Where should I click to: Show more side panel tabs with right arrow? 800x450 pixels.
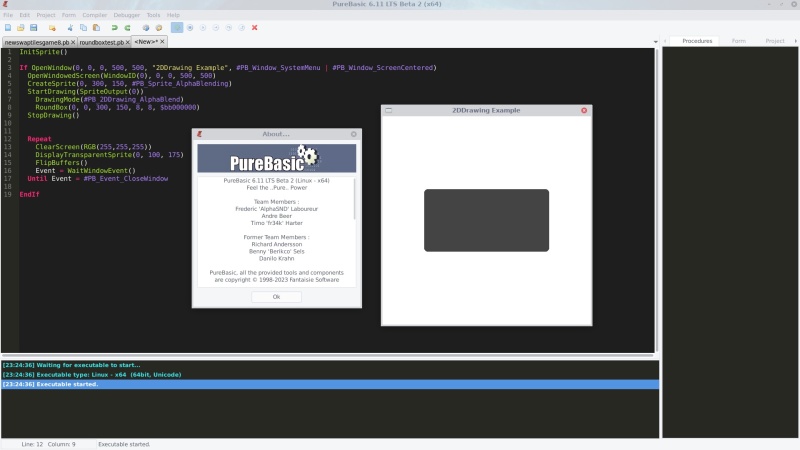pyautogui.click(x=795, y=41)
